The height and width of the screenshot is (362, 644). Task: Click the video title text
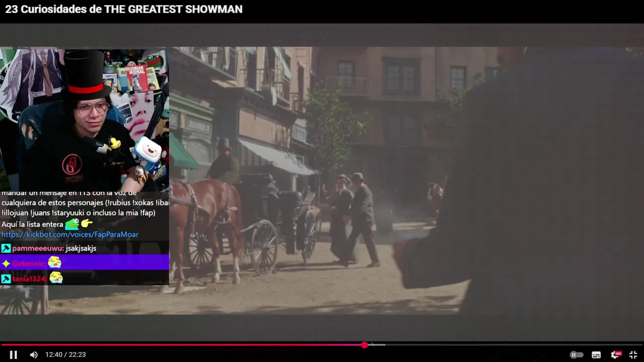click(124, 9)
